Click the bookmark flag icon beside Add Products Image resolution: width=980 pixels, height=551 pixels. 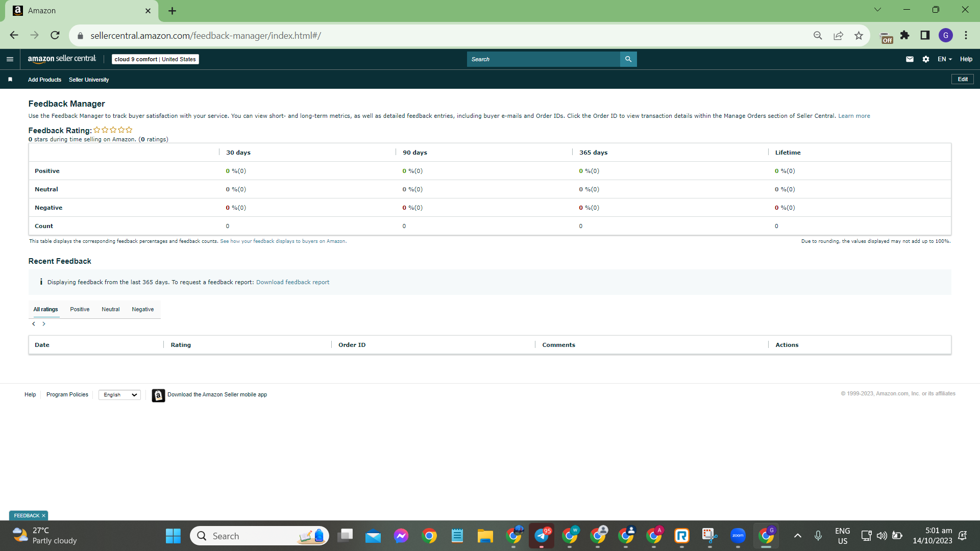[10, 80]
